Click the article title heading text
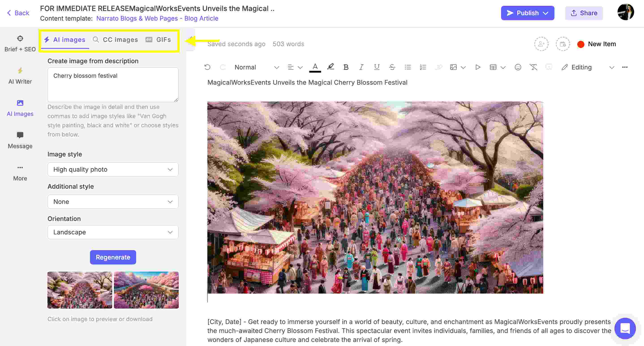The height and width of the screenshot is (346, 644). (x=307, y=82)
